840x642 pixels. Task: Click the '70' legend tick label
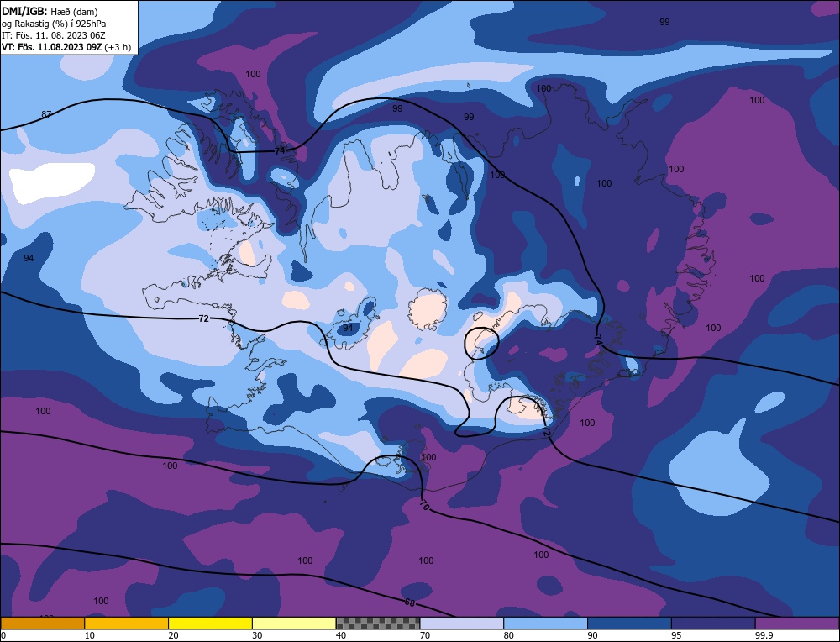(x=425, y=635)
